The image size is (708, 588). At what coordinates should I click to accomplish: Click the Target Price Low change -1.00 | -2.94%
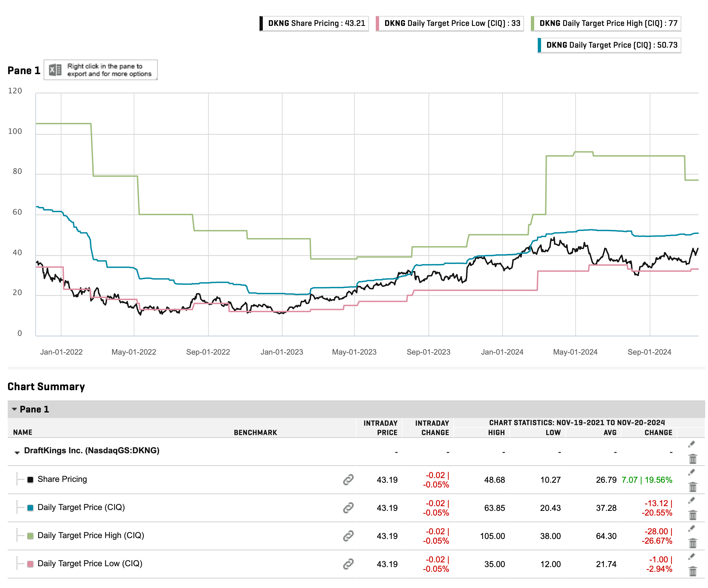click(659, 564)
